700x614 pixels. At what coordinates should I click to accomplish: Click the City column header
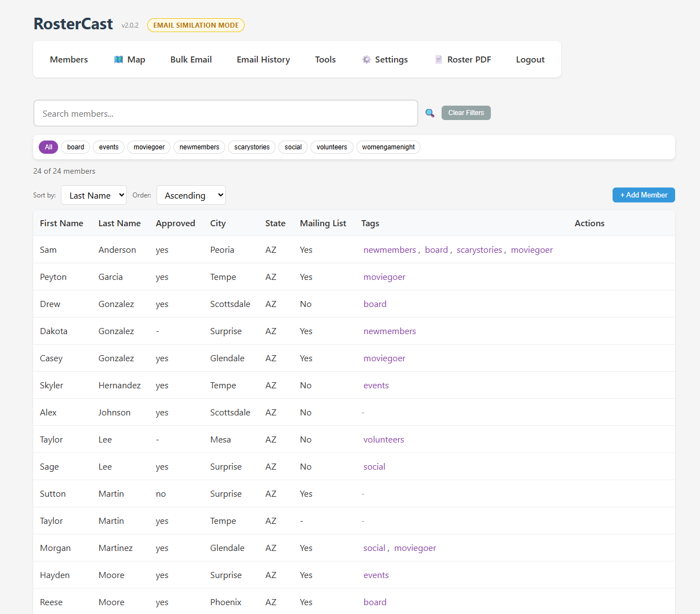click(x=218, y=223)
